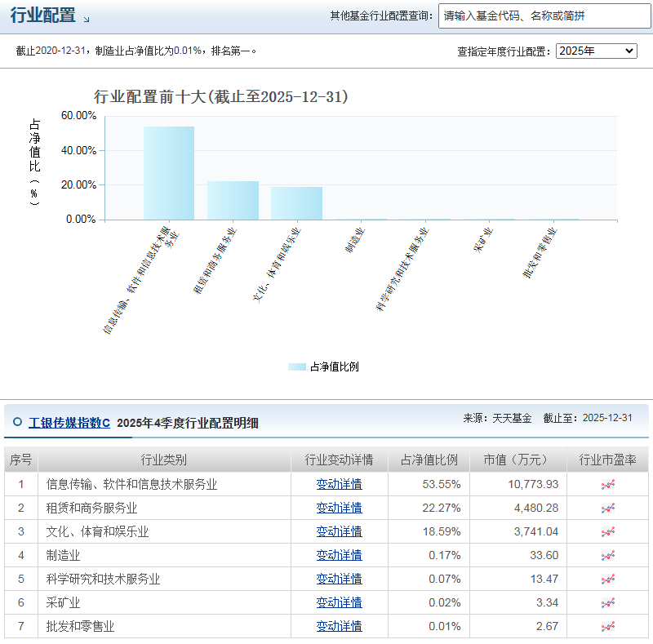Select the 13.47 market value cell
Viewport: 653px width, 644px height.
[518, 579]
